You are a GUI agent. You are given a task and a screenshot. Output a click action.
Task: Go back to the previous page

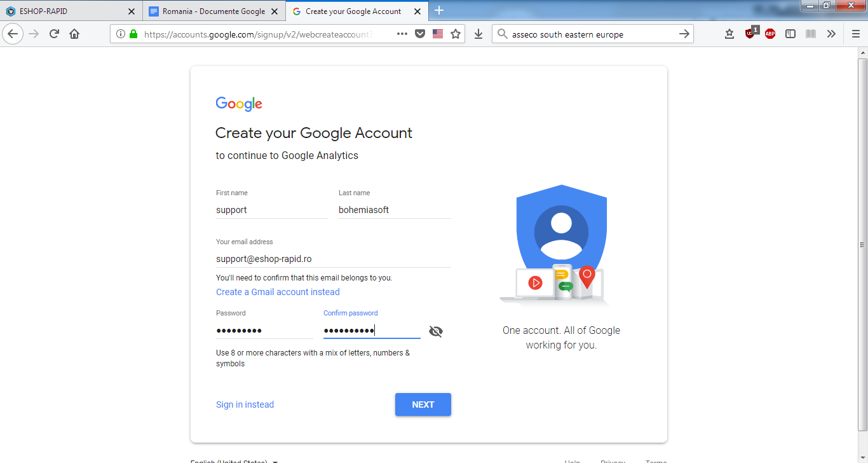(13, 34)
